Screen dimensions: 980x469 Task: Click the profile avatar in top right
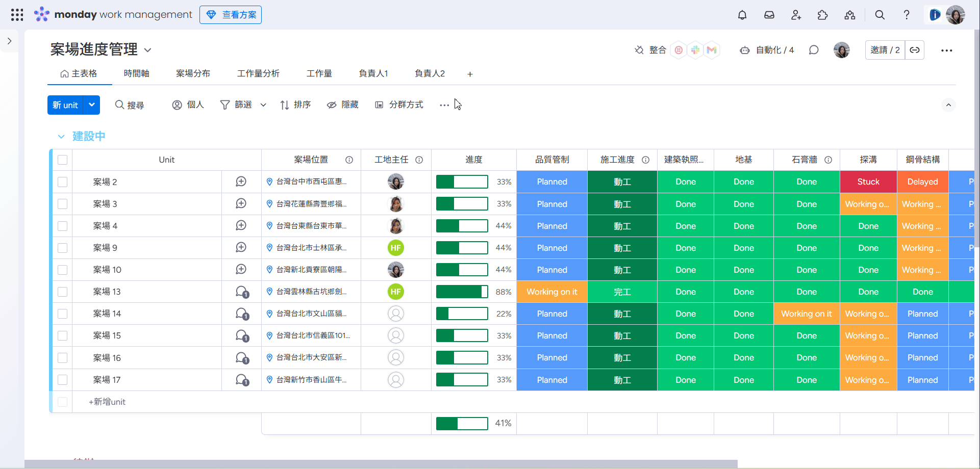956,15
